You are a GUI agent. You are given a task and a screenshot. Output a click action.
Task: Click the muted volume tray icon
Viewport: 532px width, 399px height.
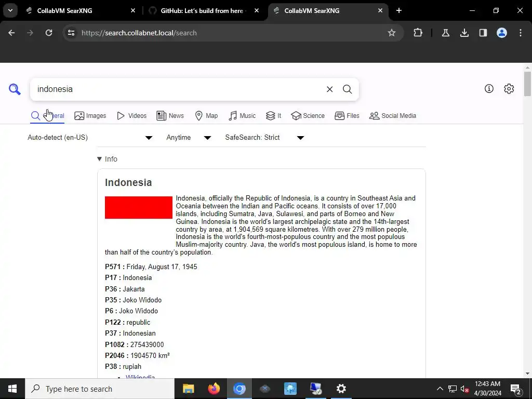click(465, 389)
